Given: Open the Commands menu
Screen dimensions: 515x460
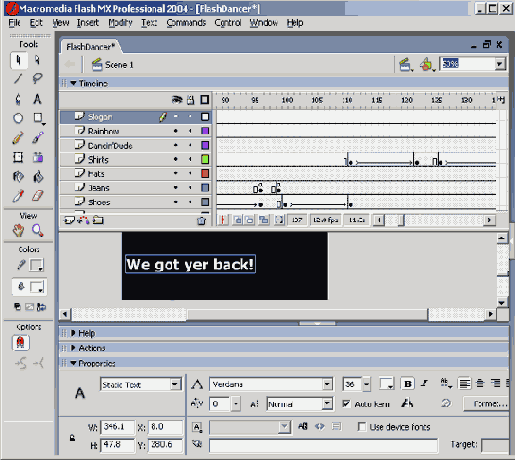Looking at the screenshot, I should [186, 23].
